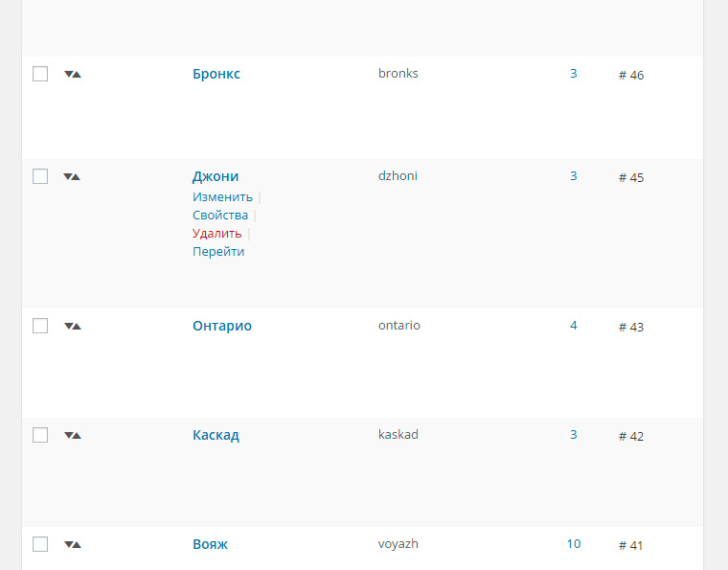Click the sort arrows icon for Джони row
Image resolution: width=728 pixels, height=570 pixels.
(x=72, y=177)
